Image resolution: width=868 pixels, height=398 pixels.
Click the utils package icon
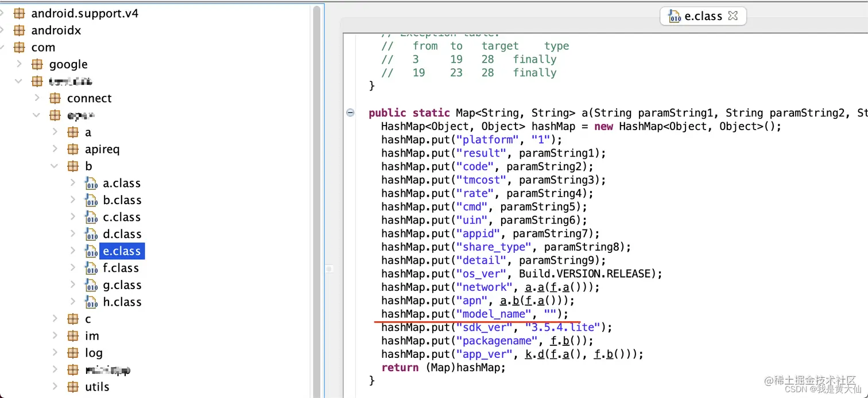coord(73,387)
